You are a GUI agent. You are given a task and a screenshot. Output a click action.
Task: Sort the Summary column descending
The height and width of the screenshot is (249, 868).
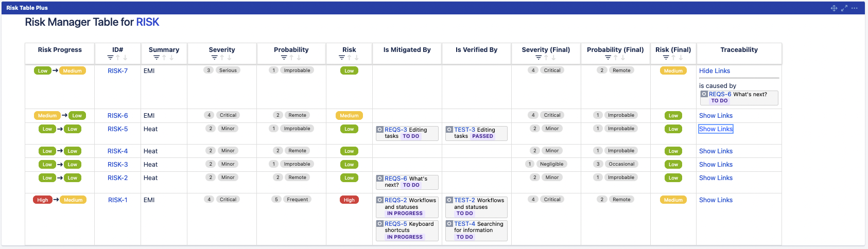coord(171,58)
